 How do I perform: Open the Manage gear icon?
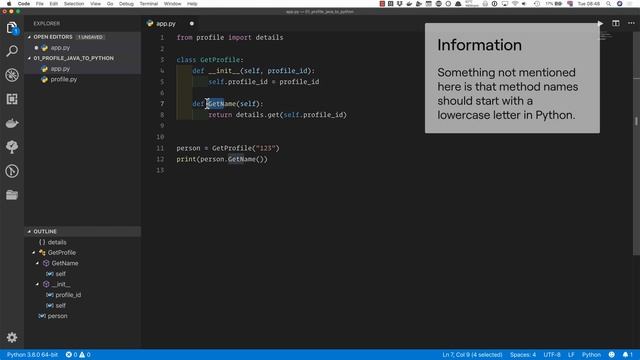12,337
